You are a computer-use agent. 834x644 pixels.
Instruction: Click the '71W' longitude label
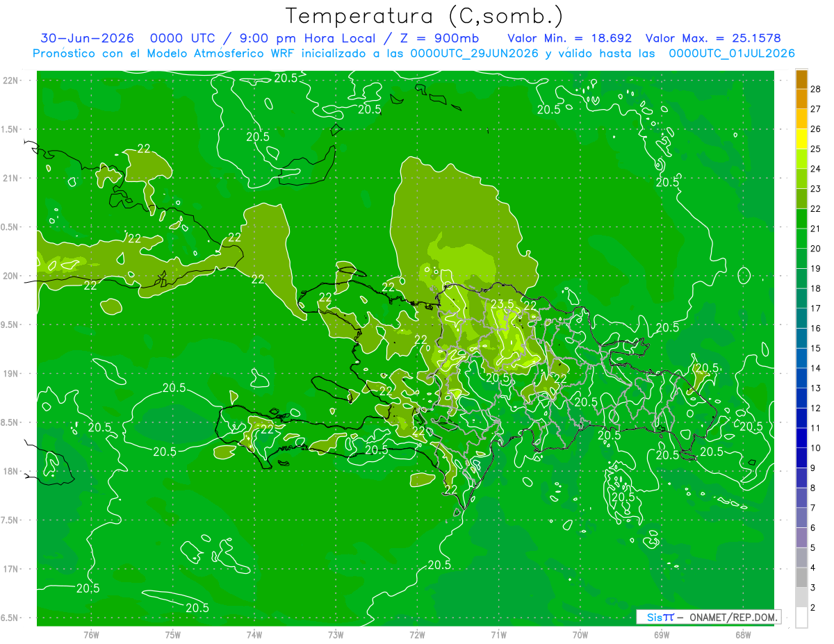pyautogui.click(x=498, y=635)
